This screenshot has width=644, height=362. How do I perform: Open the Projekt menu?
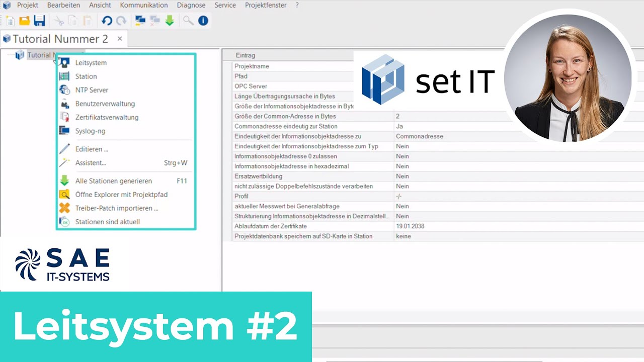pos(28,5)
